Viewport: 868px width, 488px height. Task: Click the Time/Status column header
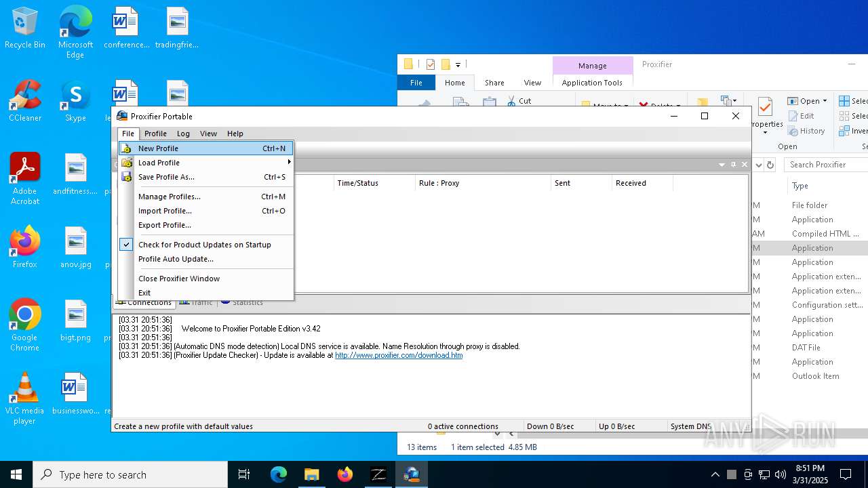[374, 183]
